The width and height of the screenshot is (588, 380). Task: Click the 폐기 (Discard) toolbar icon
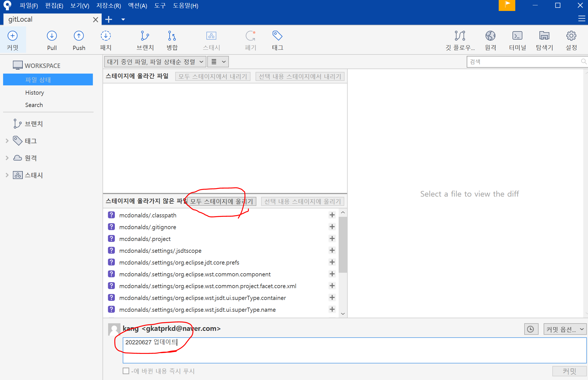coord(250,40)
